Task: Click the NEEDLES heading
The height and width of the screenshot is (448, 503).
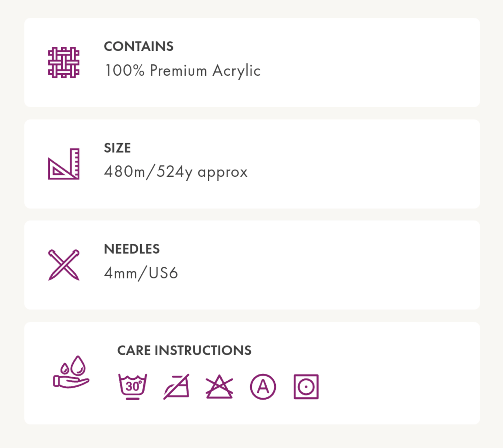Action: pyautogui.click(x=132, y=249)
